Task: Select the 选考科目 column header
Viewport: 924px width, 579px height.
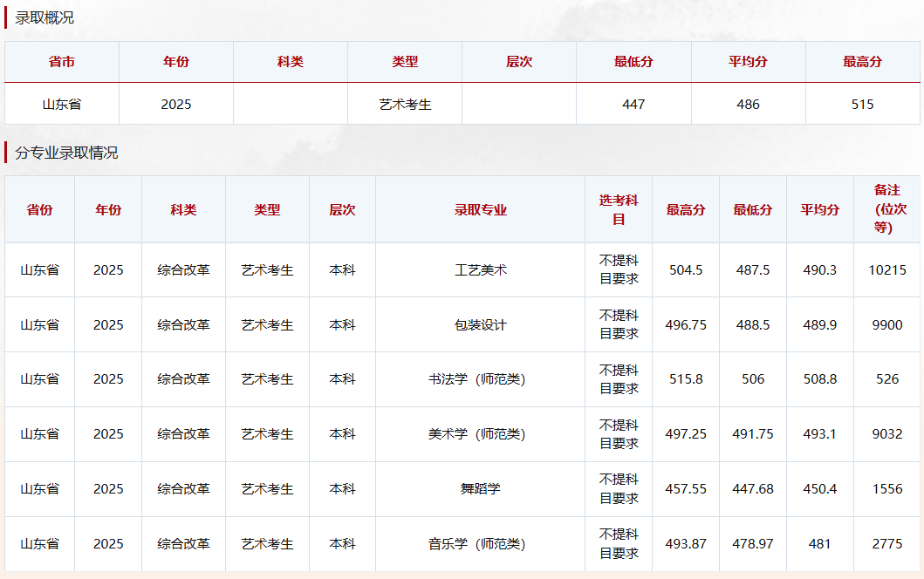Action: 619,209
